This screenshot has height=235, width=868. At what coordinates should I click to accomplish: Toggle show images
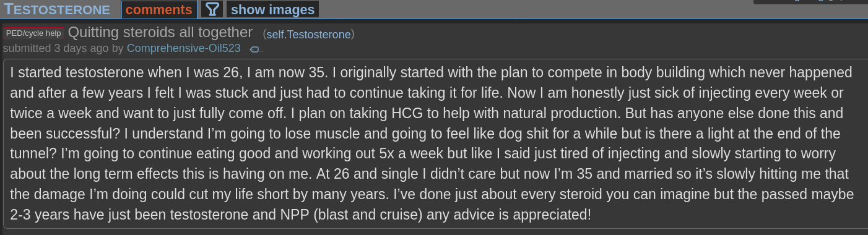tap(272, 9)
